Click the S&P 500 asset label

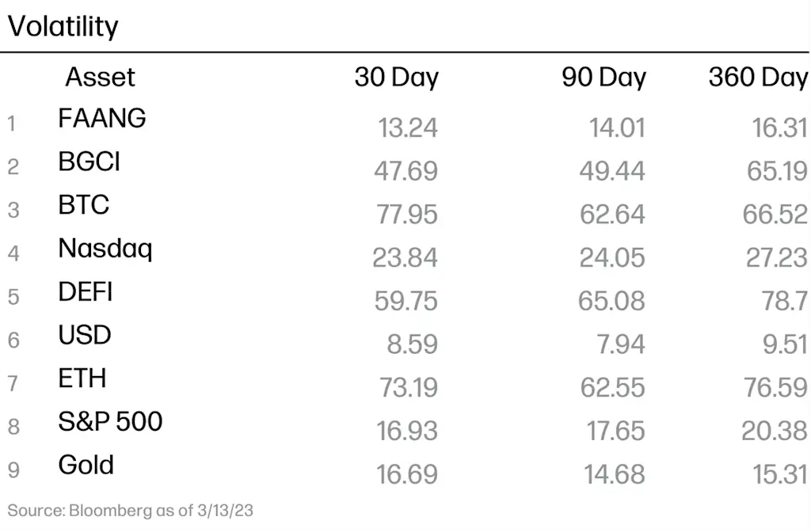110,422
